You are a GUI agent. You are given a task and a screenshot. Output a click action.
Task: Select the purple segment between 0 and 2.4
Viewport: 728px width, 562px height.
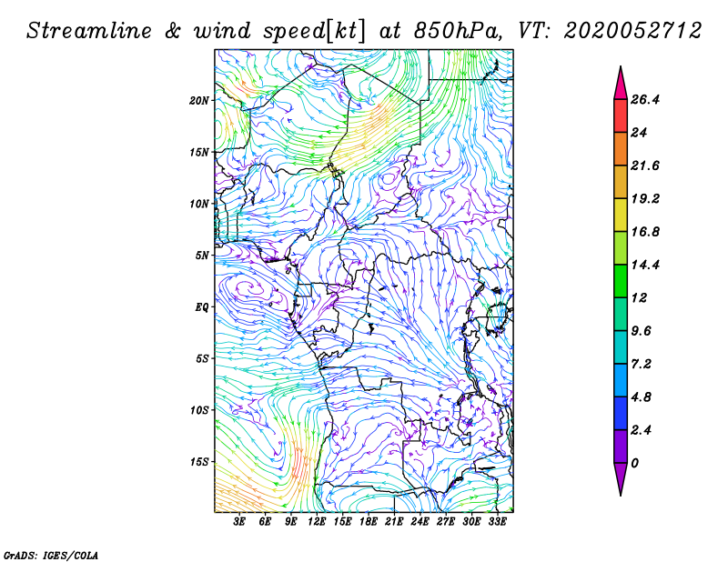click(621, 447)
